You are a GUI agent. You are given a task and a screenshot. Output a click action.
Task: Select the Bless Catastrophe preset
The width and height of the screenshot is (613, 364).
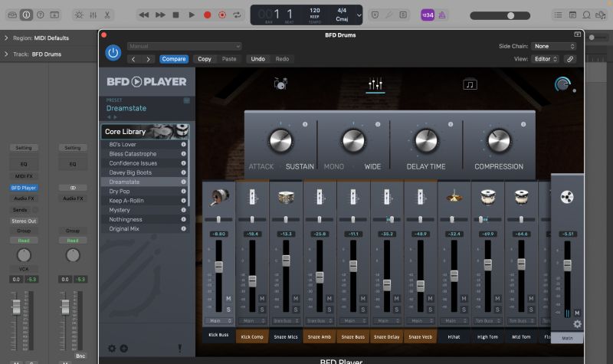133,154
